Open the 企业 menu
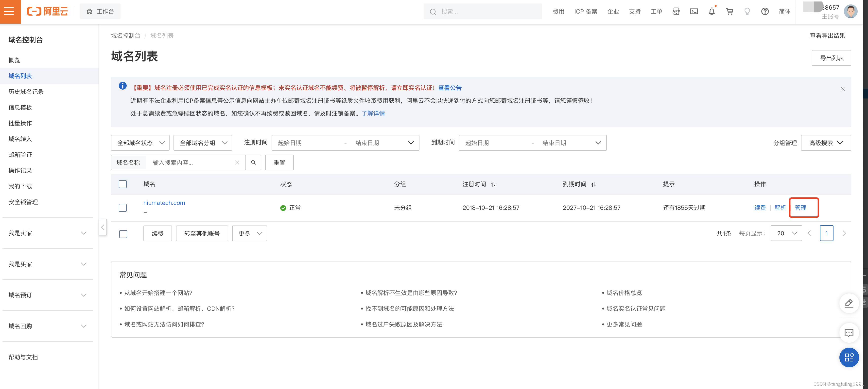This screenshot has height=389, width=868. pos(613,11)
